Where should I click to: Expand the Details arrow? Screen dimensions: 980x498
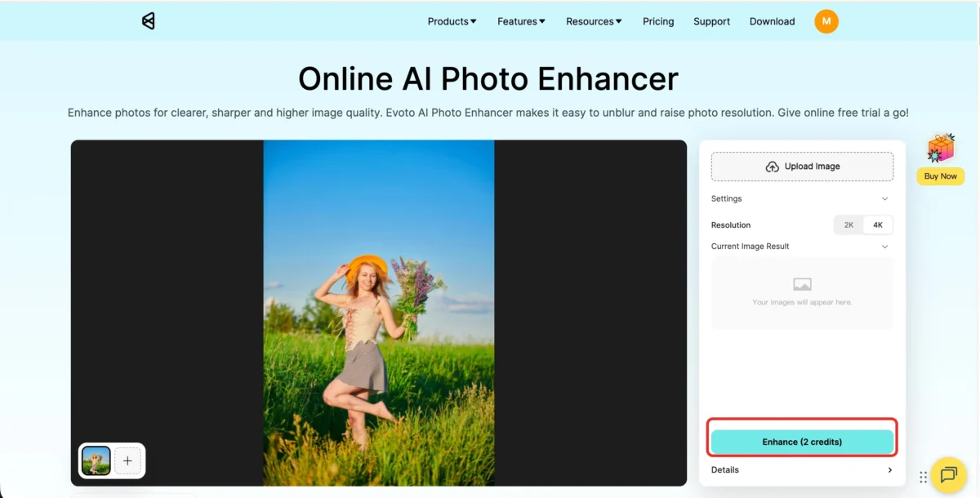tap(889, 470)
